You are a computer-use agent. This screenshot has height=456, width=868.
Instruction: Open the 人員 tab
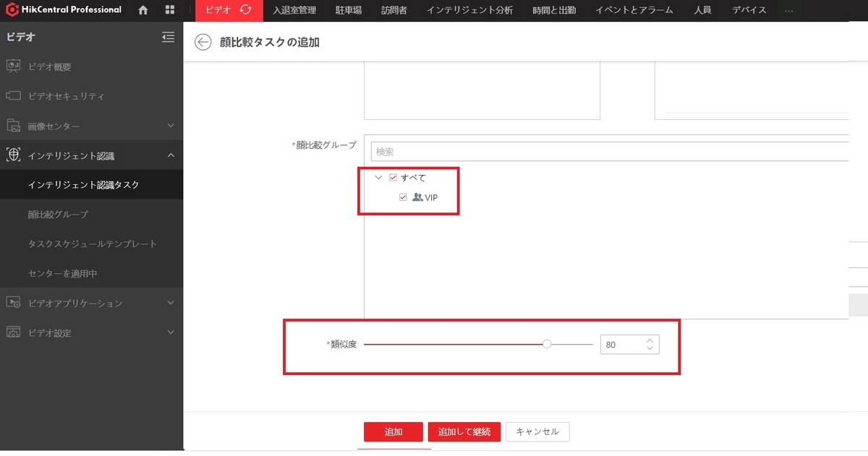tap(702, 10)
